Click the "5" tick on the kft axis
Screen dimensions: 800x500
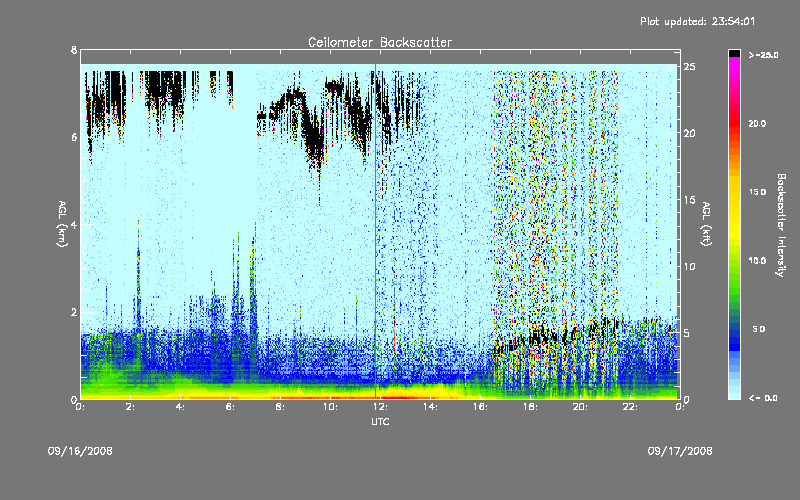(687, 333)
